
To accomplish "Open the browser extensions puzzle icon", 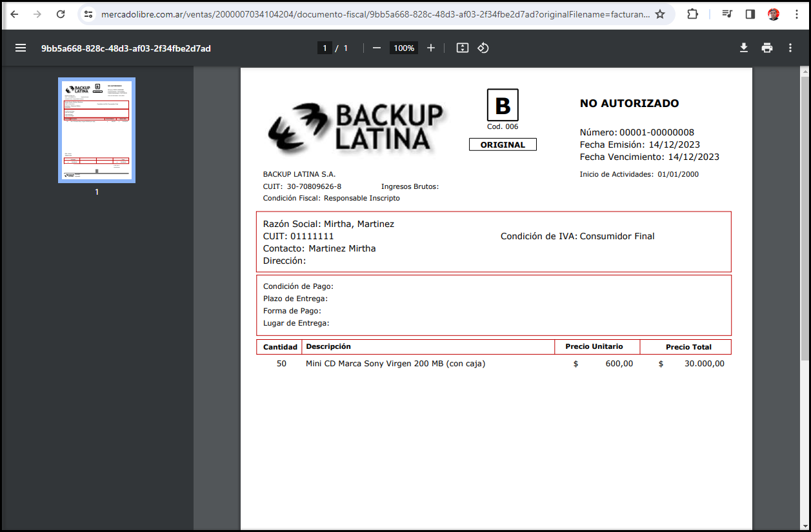I will [x=692, y=14].
